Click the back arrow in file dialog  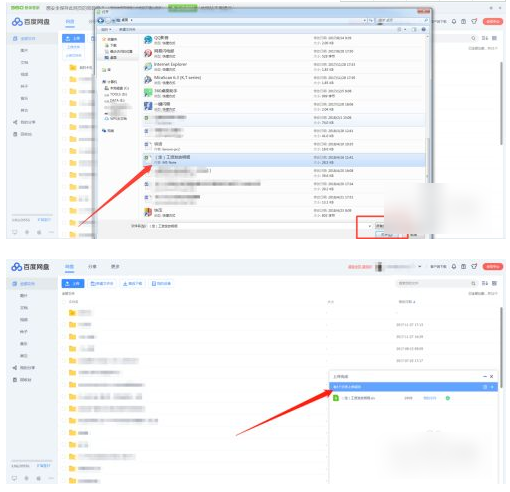(101, 20)
